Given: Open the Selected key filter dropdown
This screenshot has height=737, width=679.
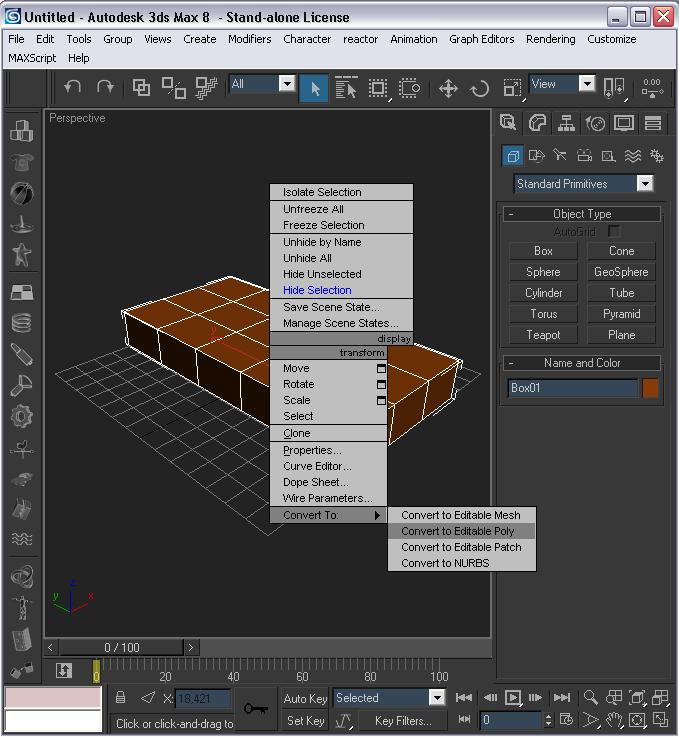Looking at the screenshot, I should [x=389, y=698].
